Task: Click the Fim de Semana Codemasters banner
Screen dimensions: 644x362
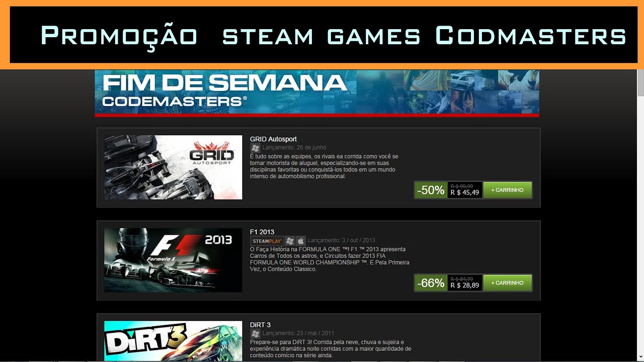Action: [317, 93]
